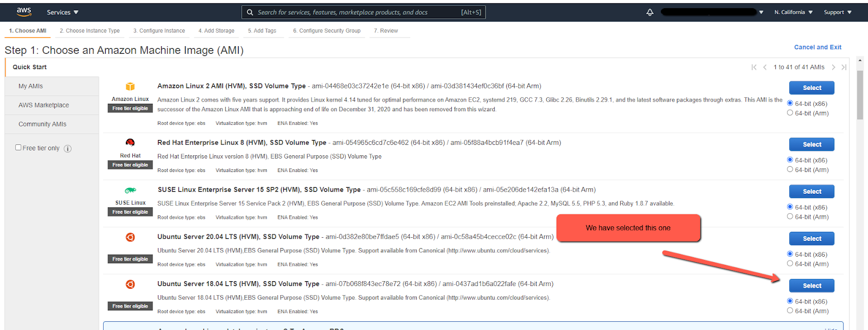Click the Ubuntu Server 18.04 LTS title
This screenshot has width=868, height=330.
click(x=238, y=284)
